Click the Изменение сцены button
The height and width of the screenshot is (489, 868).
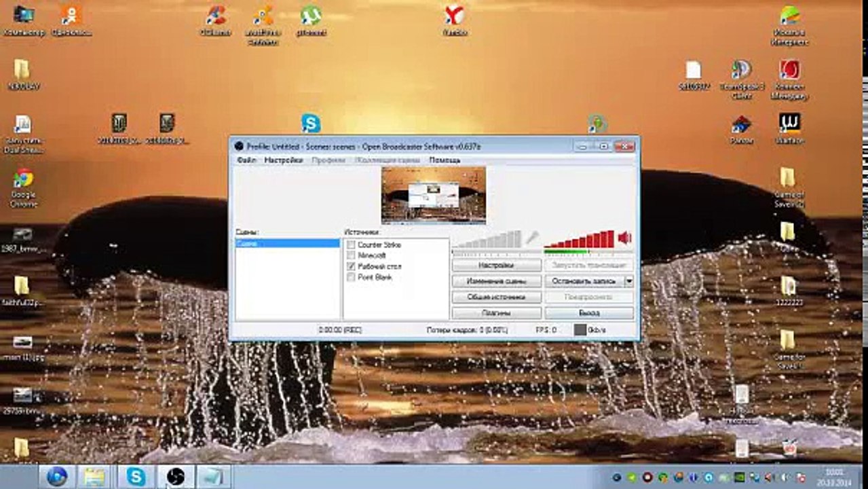pyautogui.click(x=497, y=280)
